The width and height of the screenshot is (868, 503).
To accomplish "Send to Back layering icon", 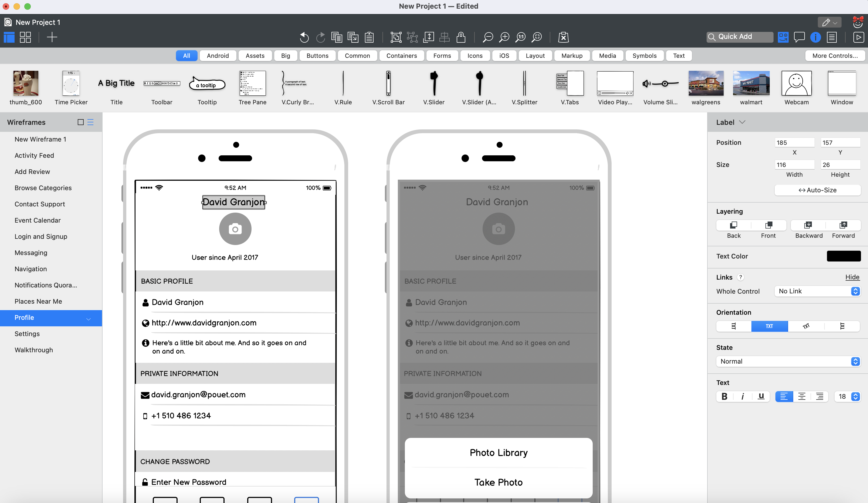I will point(734,225).
